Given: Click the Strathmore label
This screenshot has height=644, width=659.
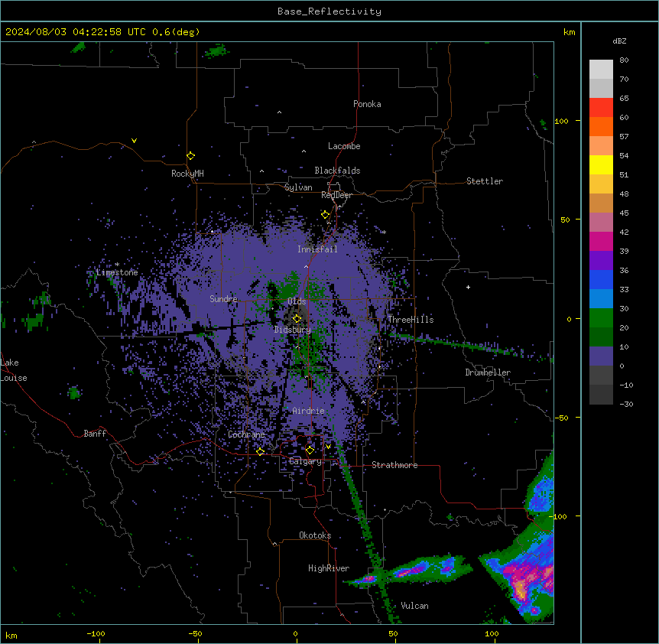Looking at the screenshot, I should (394, 465).
